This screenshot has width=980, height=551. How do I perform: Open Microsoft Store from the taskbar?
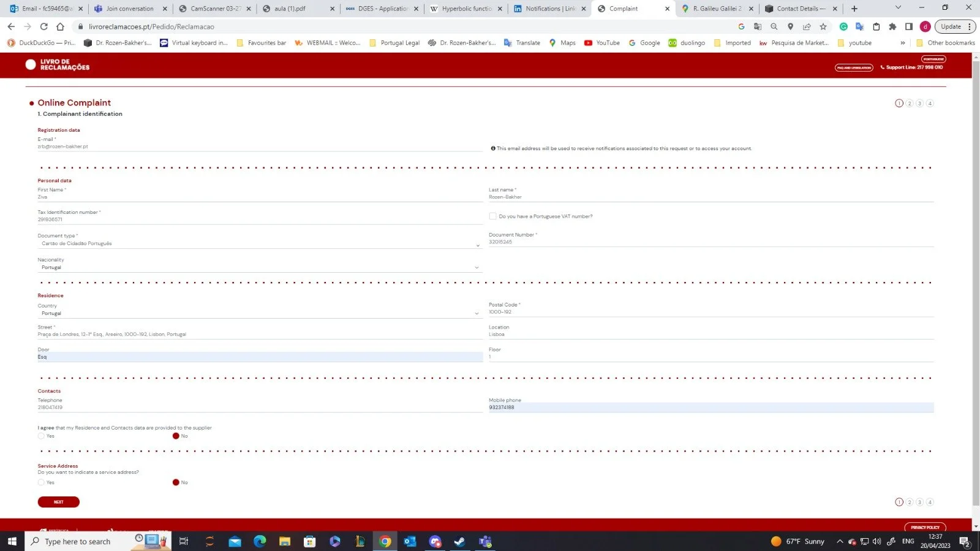(310, 541)
